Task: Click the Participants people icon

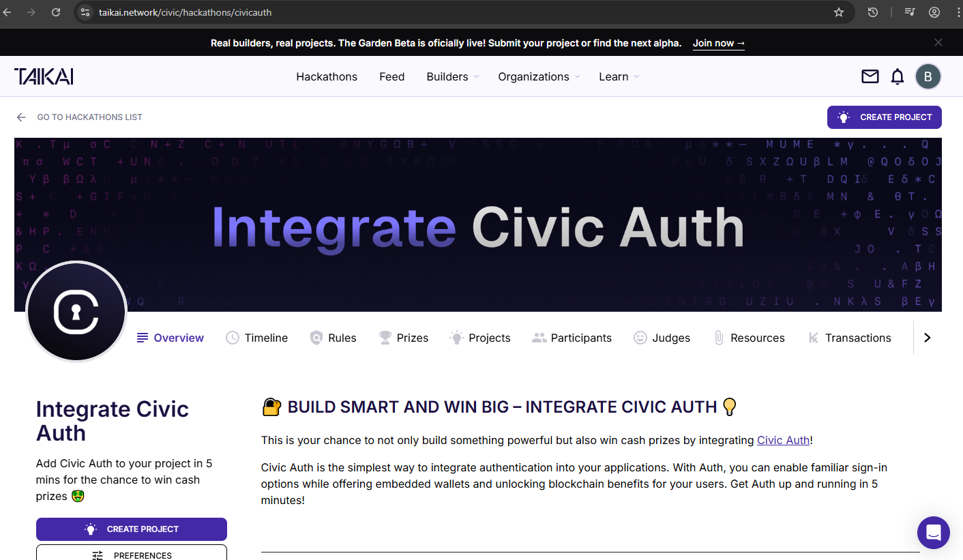Action: coord(539,338)
